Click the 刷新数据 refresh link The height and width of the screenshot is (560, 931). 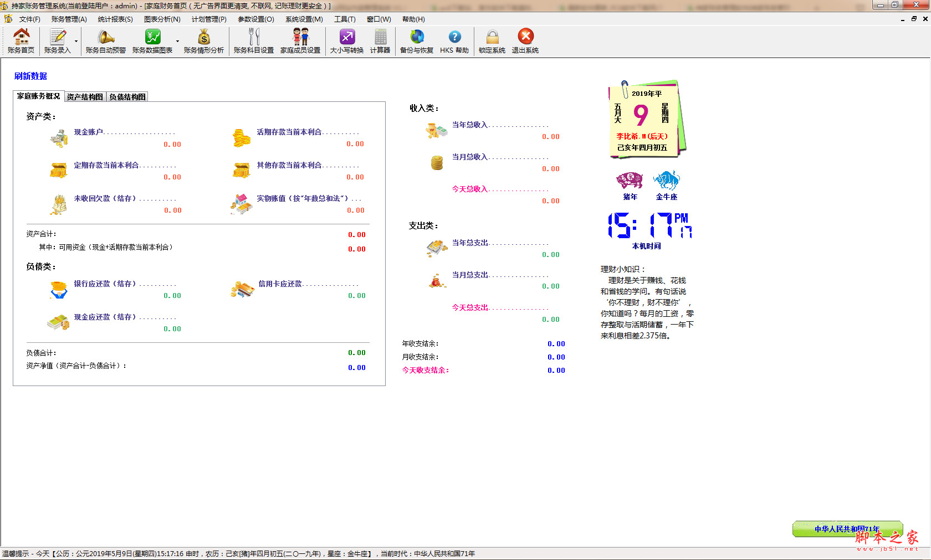pos(30,76)
